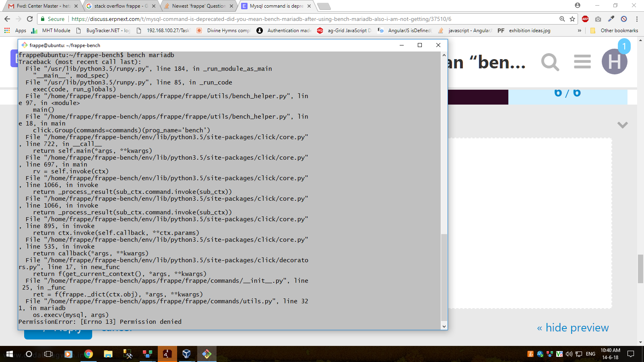Open the color picker eyedropper extension
Screen dimensions: 644x362
tap(611, 19)
